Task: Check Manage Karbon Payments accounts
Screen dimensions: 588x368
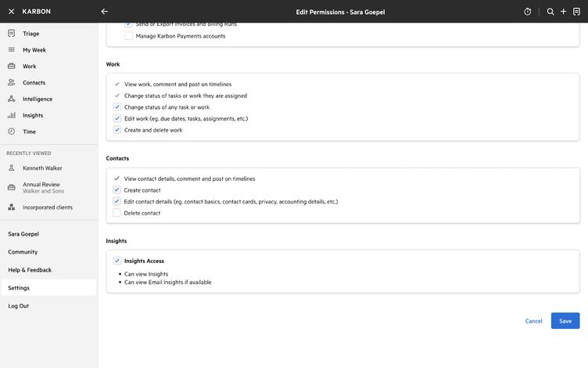Action: 129,36
